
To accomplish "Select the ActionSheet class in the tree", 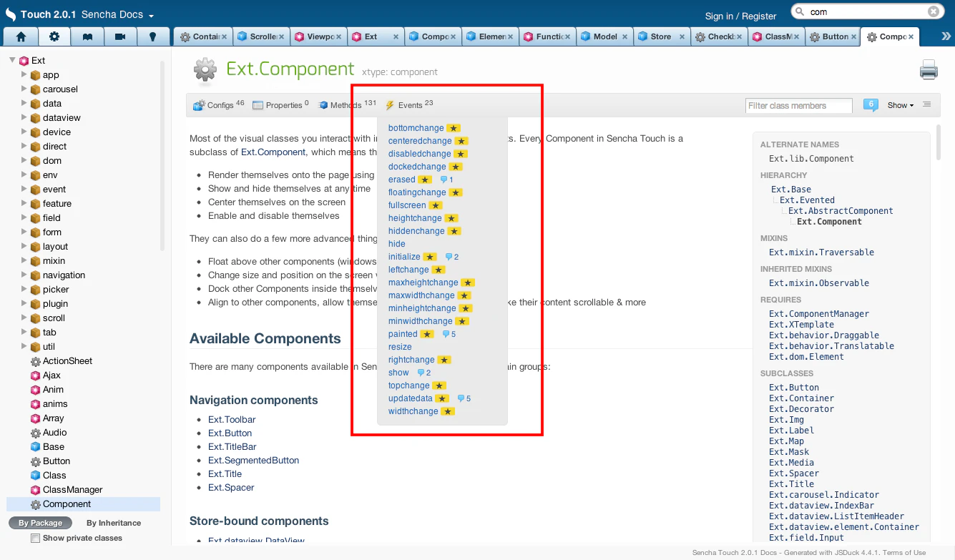I will pos(67,361).
